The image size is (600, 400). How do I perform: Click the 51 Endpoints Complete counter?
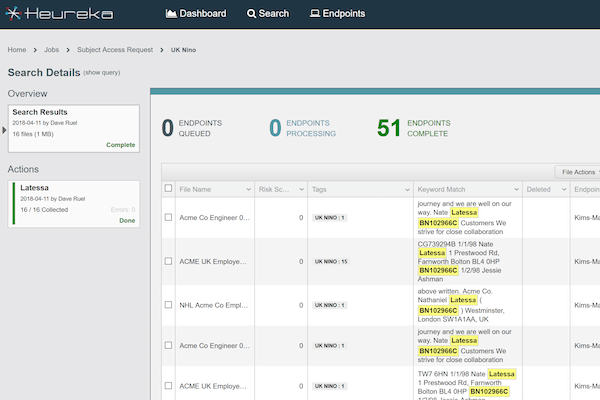[413, 128]
